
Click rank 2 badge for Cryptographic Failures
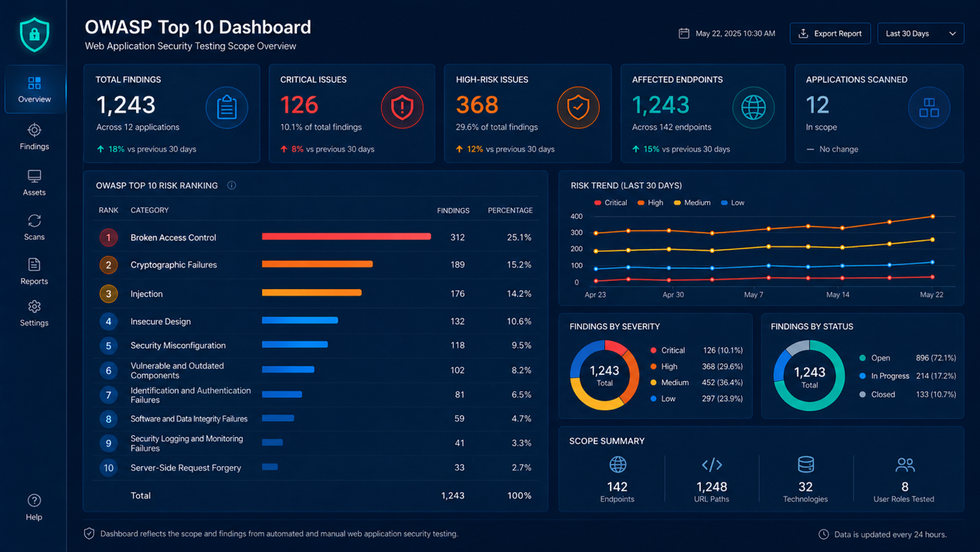coord(108,265)
